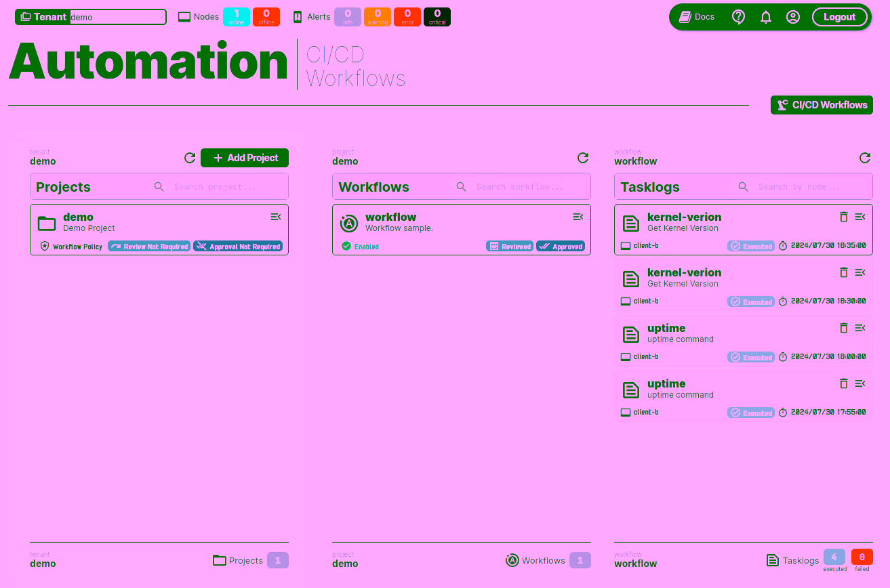Select the CI/CD Workflows tab
This screenshot has height=588, width=890.
(x=821, y=105)
